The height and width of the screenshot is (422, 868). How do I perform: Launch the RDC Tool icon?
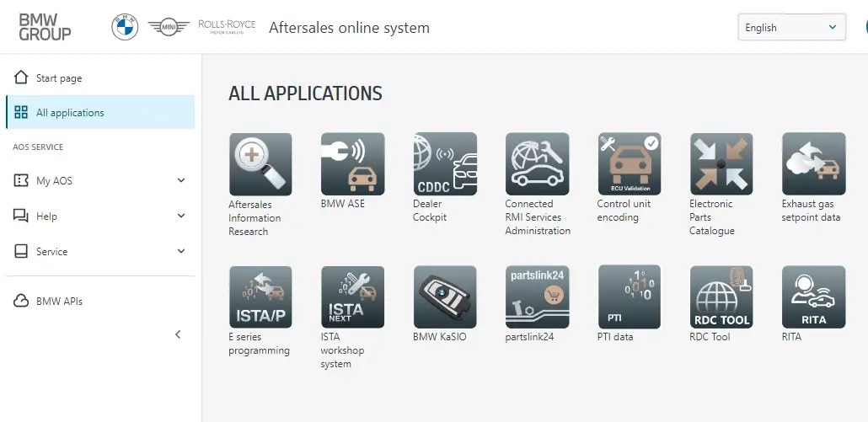tap(721, 297)
